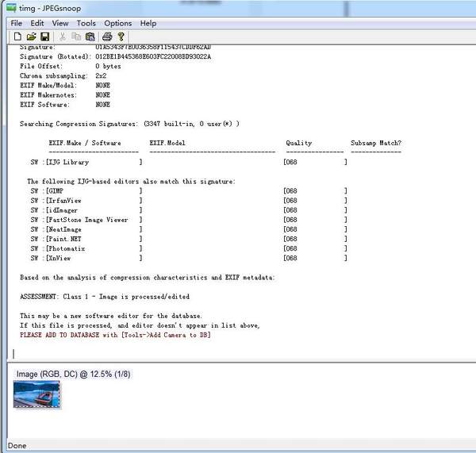Open the View menu
Viewport: 476px width, 453px height.
click(x=60, y=23)
